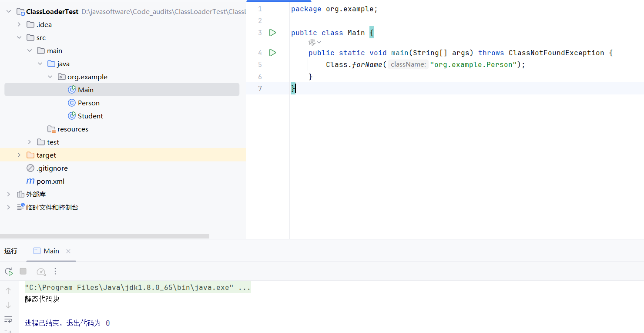The height and width of the screenshot is (333, 644).
Task: Click forName method call
Action: coord(367,64)
